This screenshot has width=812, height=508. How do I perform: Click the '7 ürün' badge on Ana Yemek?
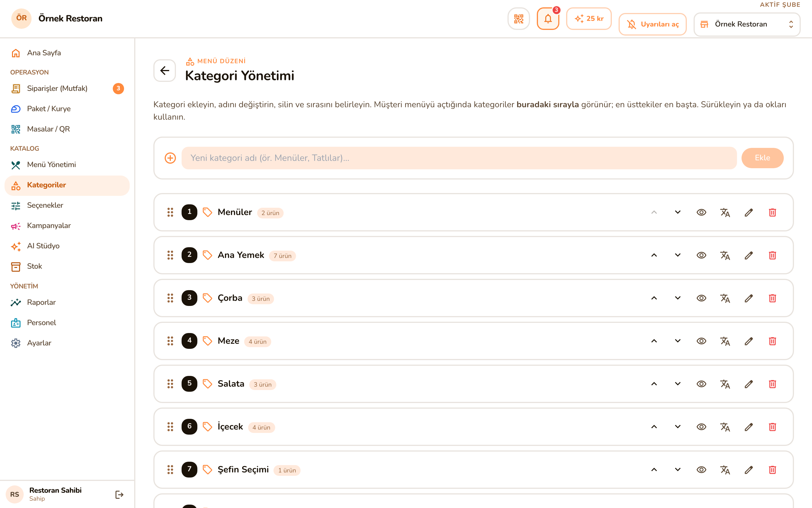(282, 256)
